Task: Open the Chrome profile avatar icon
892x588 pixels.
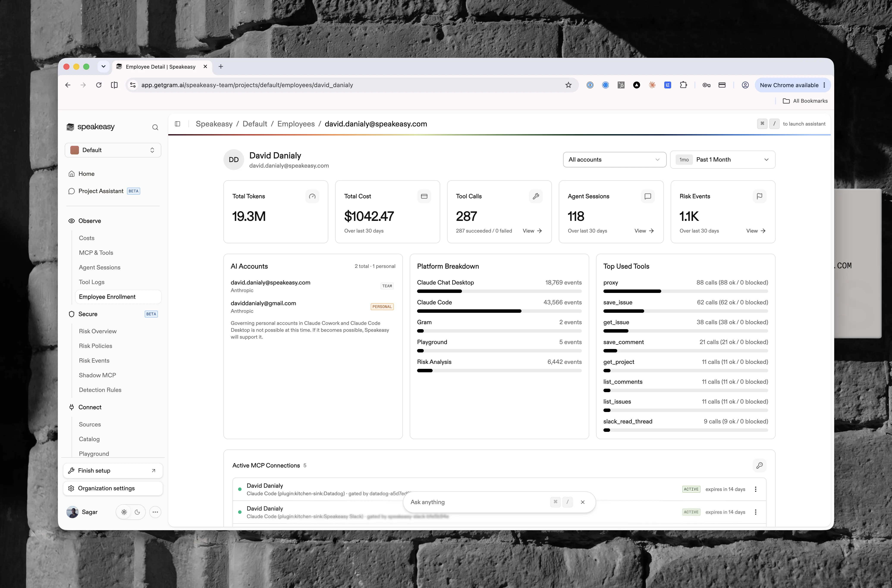Action: pos(745,85)
